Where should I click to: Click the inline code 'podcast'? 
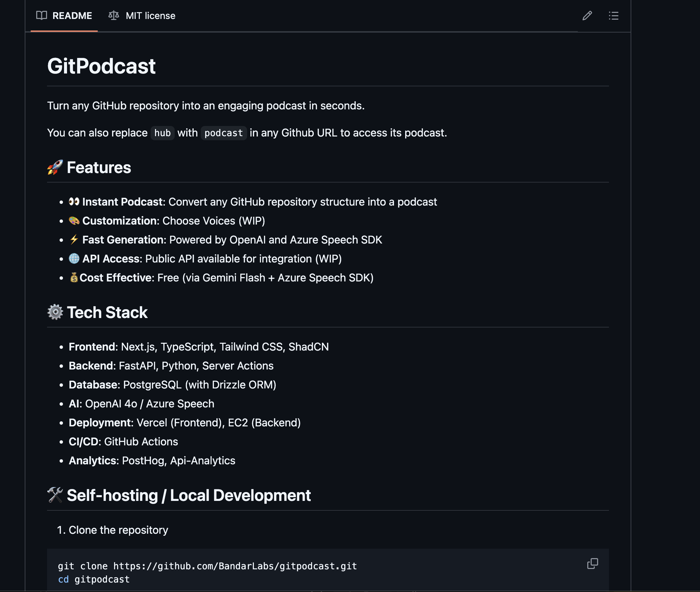point(224,133)
